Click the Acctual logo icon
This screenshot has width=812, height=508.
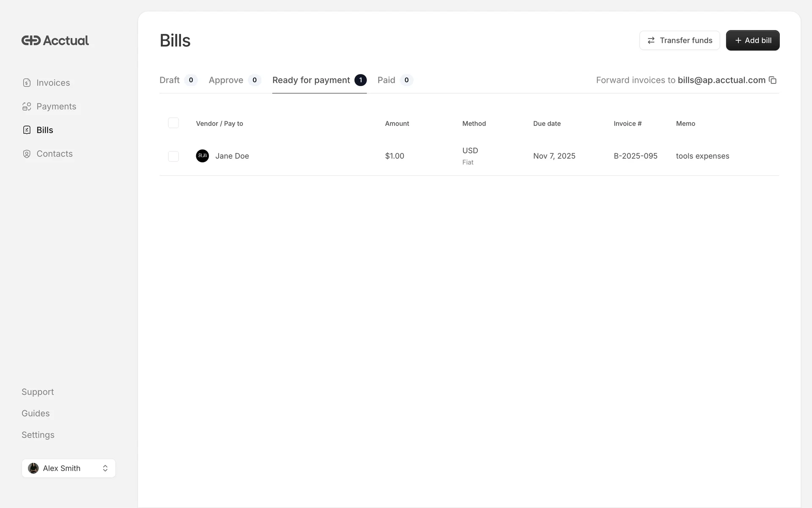pos(31,40)
